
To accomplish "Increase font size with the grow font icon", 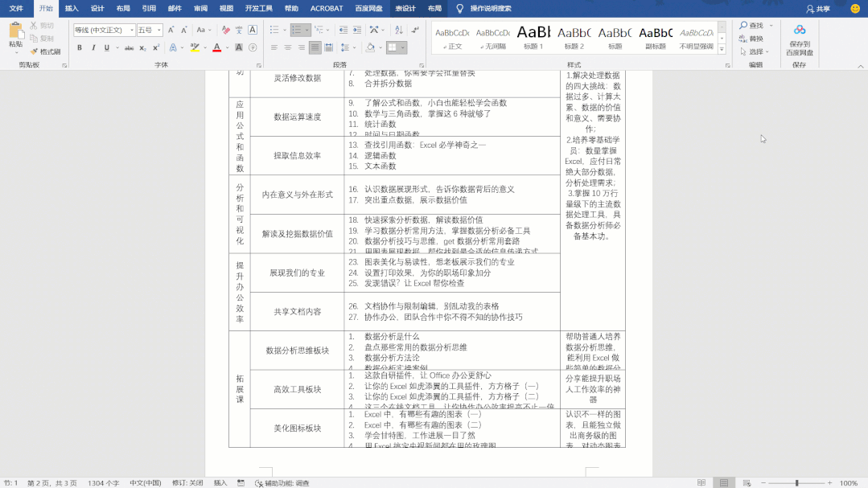I will pos(171,30).
